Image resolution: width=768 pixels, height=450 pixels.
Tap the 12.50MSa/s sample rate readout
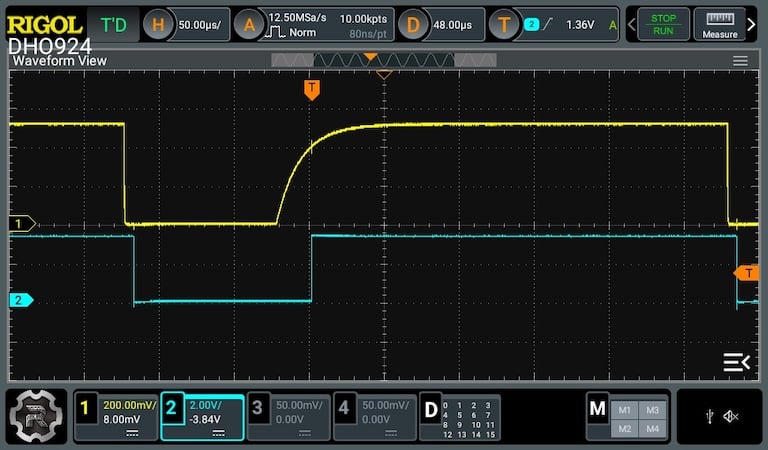[x=297, y=18]
